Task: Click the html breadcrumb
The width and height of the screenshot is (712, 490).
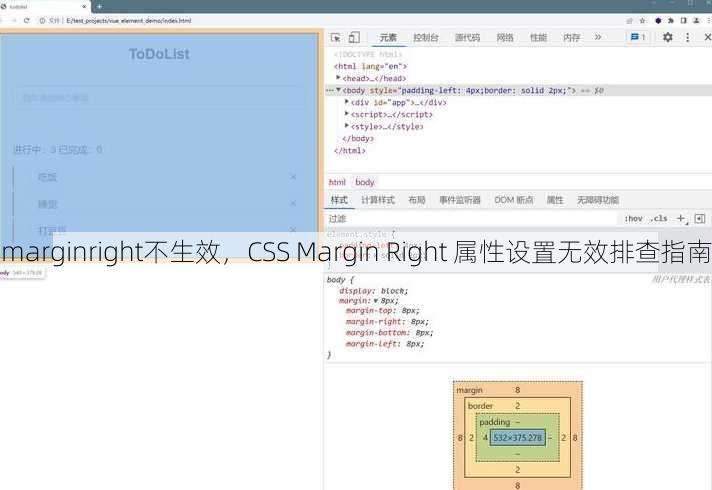Action: (337, 182)
